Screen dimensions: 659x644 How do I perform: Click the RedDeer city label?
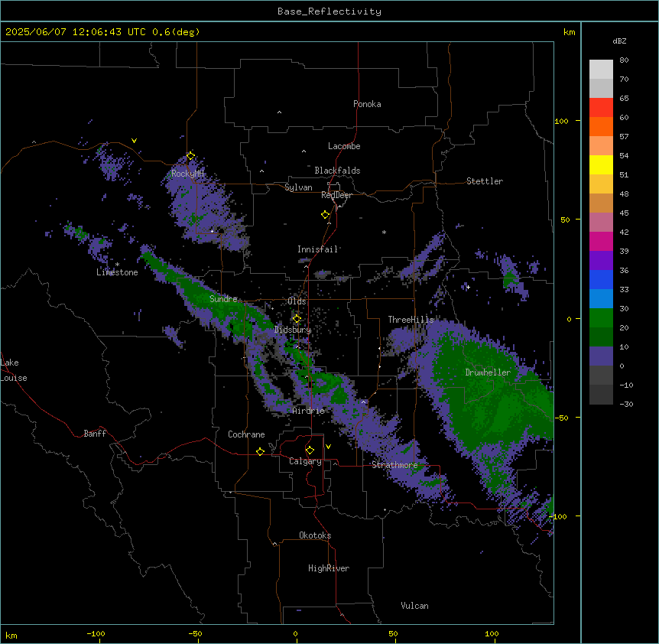coord(336,195)
